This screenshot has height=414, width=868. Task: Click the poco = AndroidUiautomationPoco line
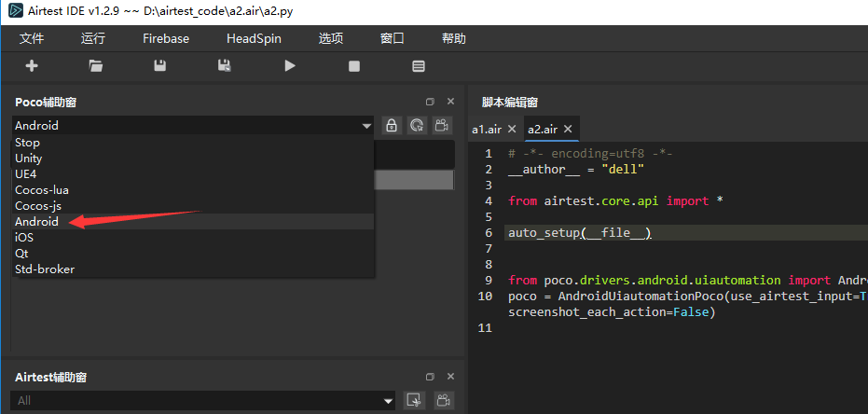tap(688, 297)
